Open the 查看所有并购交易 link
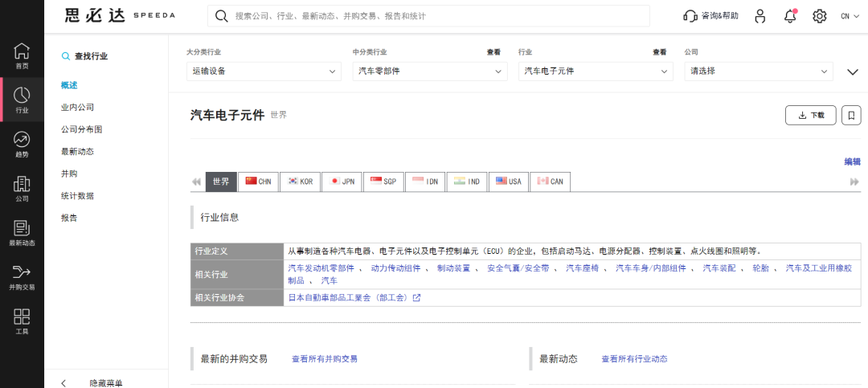The height and width of the screenshot is (388, 868). [x=324, y=359]
